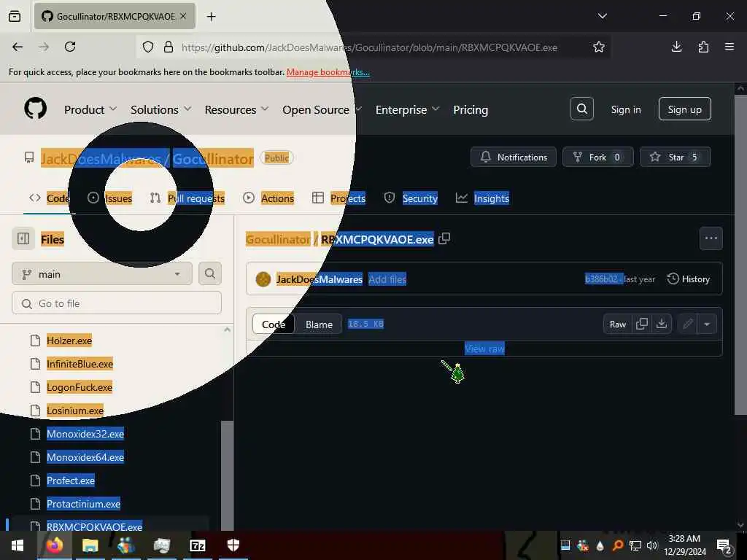Open the extensions puzzle icon
The image size is (747, 560).
[703, 47]
